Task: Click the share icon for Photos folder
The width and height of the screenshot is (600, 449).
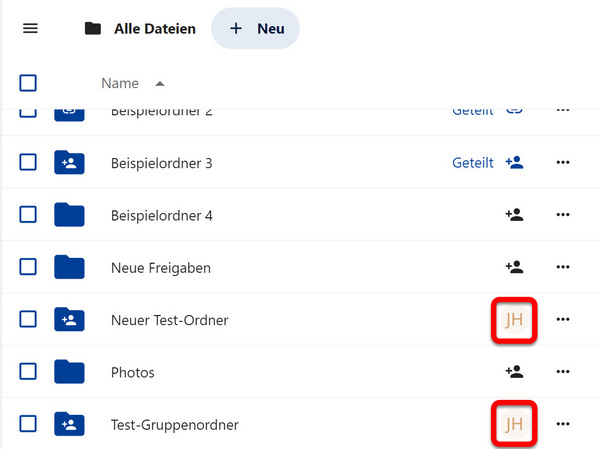Action: click(514, 372)
